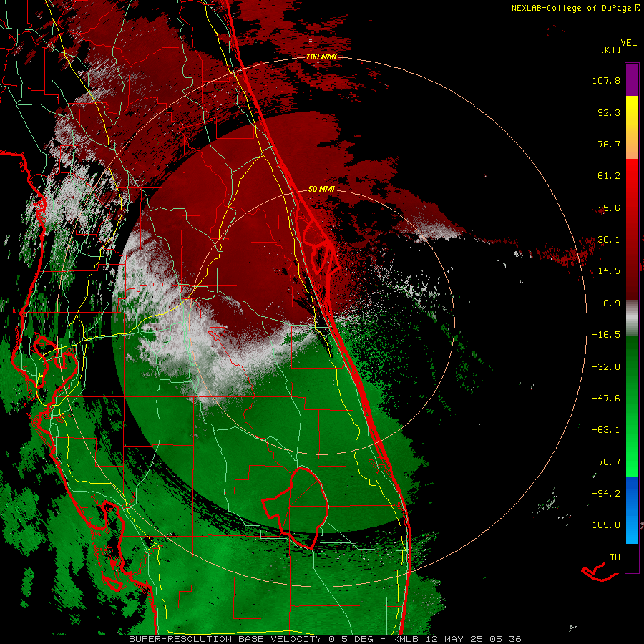This screenshot has height=644, width=644.
Task: Click the VEL legend title
Action: 628,43
